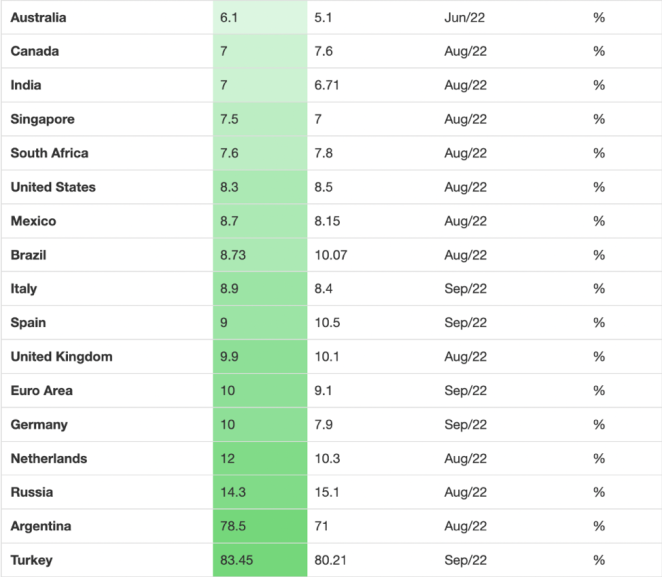The image size is (662, 577).
Task: Click the United States link
Action: coord(53,187)
